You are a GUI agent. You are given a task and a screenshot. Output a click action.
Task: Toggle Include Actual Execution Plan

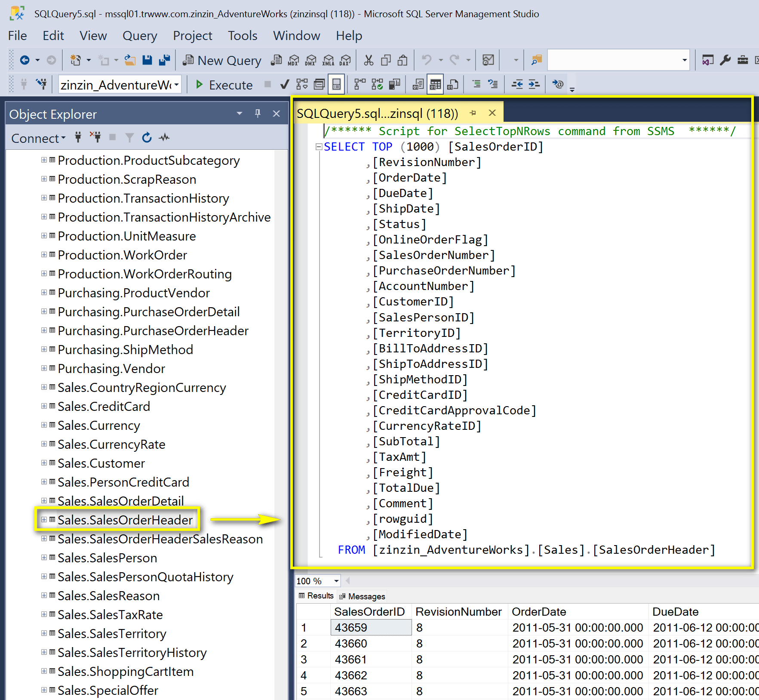360,84
